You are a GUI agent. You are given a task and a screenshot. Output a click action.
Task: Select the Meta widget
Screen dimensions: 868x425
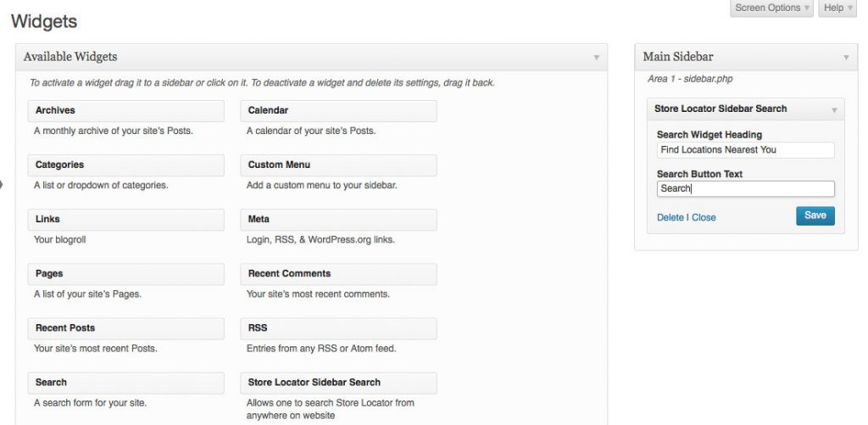tap(338, 220)
